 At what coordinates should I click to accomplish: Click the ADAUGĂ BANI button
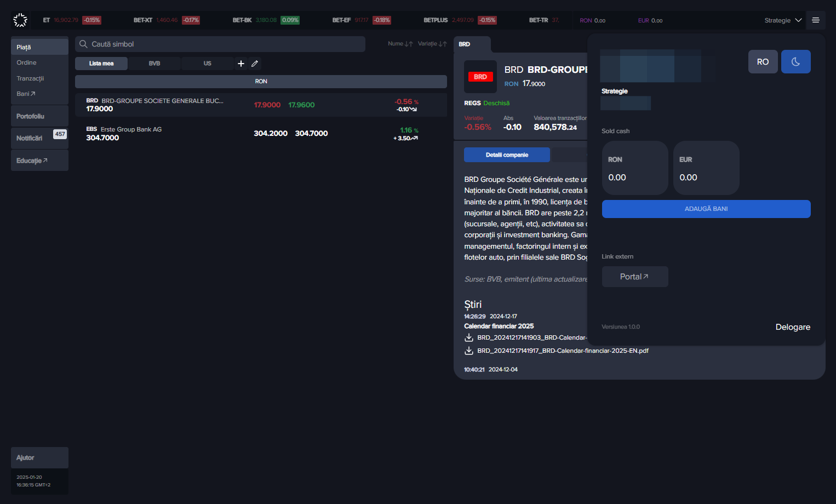pos(706,209)
